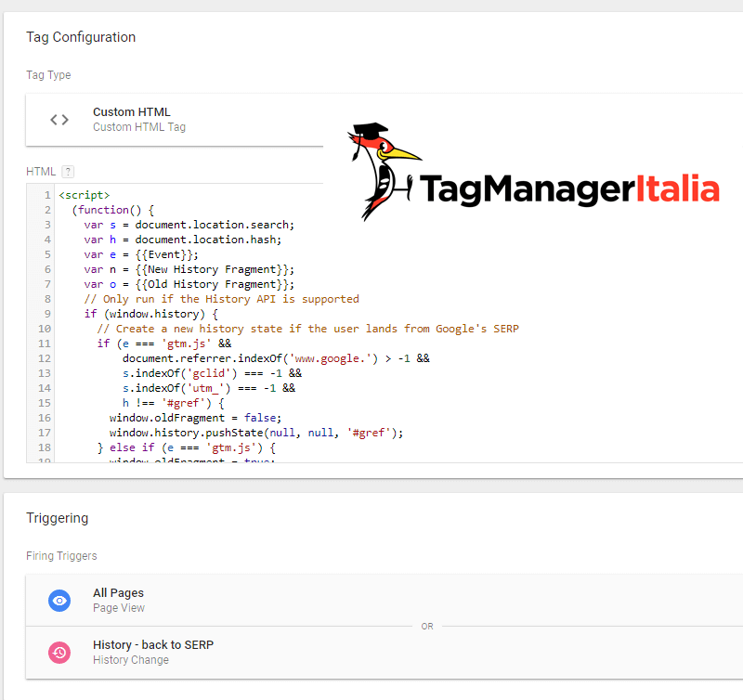Click the if (e === 'gtm.js' && line

tap(164, 344)
